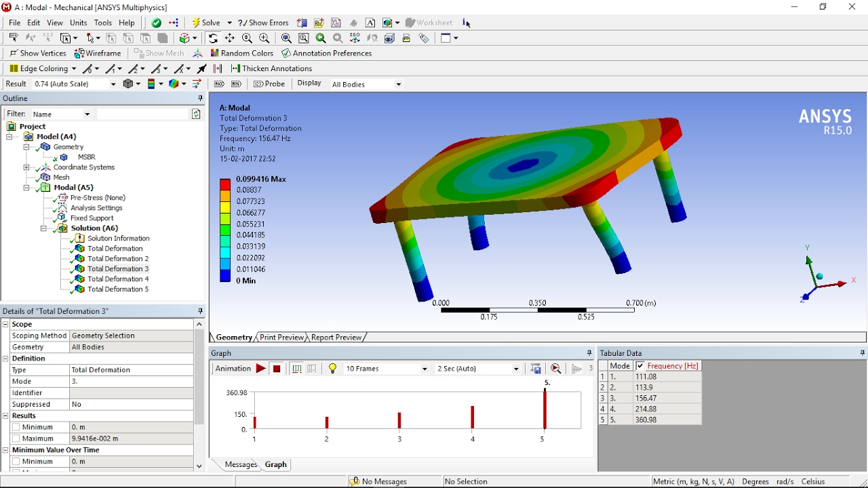Open the animation duration dropdown
Screen dimensions: 868x488
pos(516,369)
